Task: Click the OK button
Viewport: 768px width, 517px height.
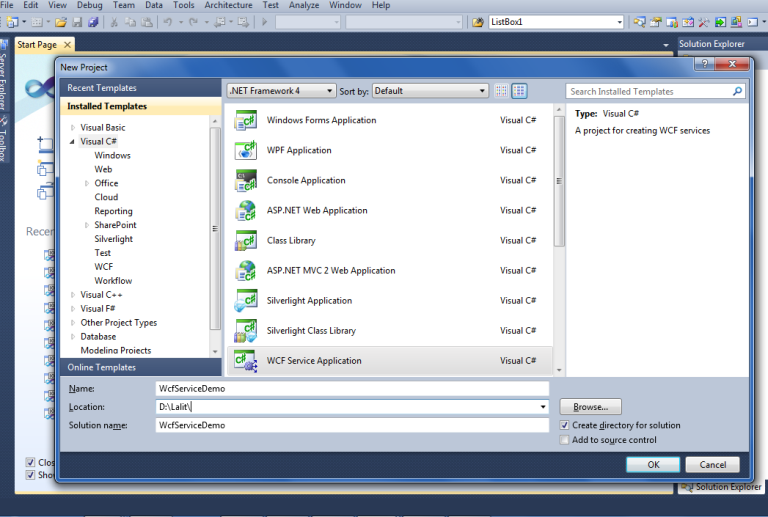Action: (x=653, y=465)
